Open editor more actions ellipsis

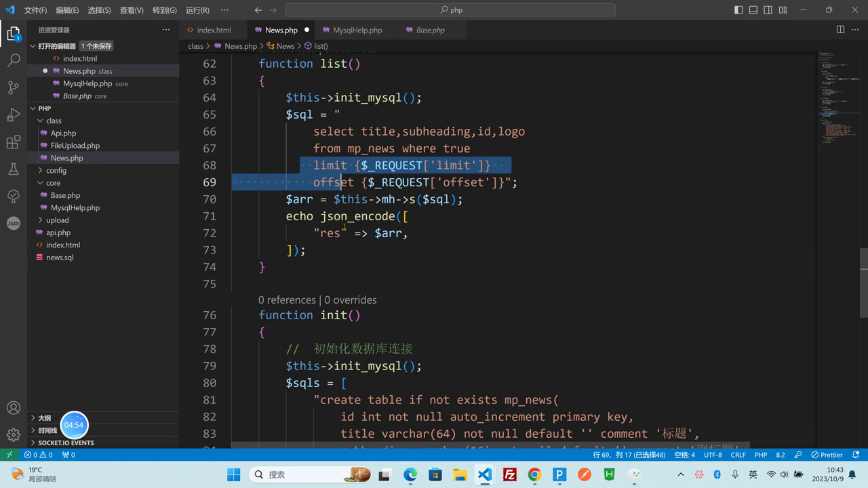pyautogui.click(x=855, y=30)
